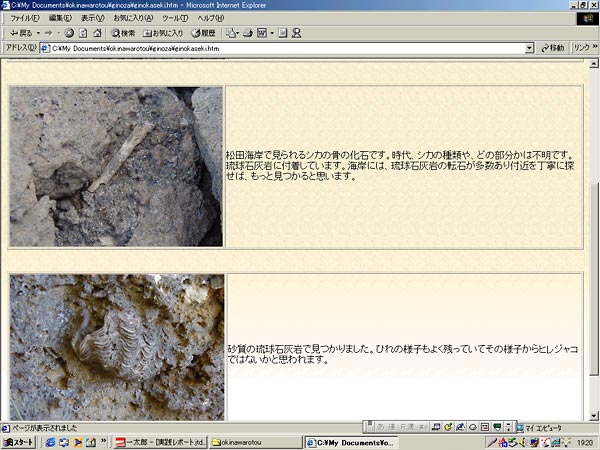The height and width of the screenshot is (450, 600).
Task: Open the Tools (ツール) menu
Action: 174,18
